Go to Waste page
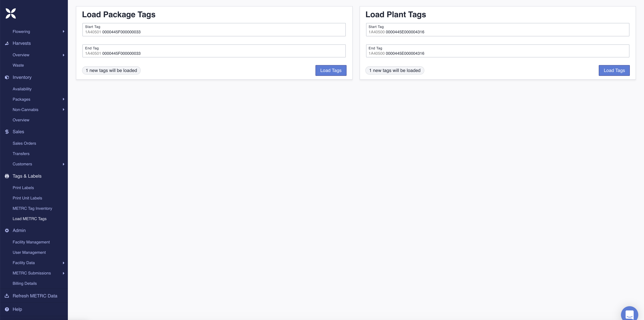 click(x=18, y=65)
